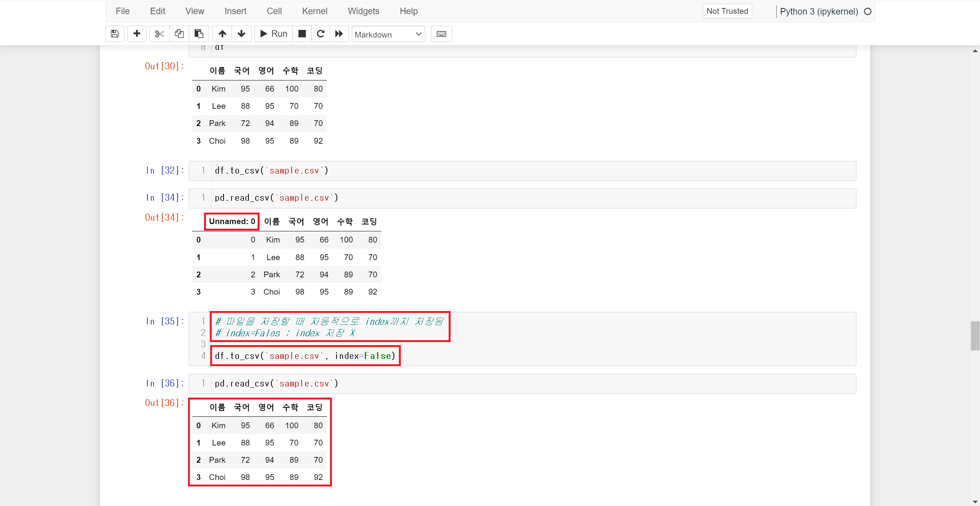Paste cells below icon
Image resolution: width=980 pixels, height=506 pixels.
pos(199,34)
